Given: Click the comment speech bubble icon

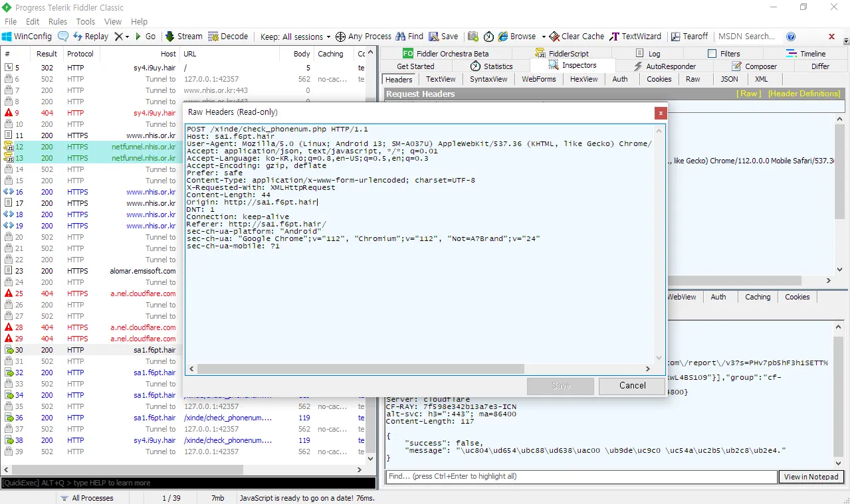Looking at the screenshot, I should pyautogui.click(x=63, y=37).
